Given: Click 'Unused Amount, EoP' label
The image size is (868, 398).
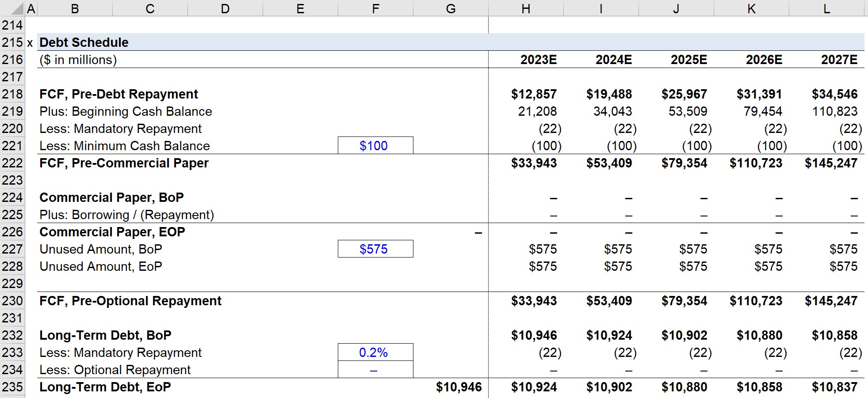Looking at the screenshot, I should [x=101, y=266].
